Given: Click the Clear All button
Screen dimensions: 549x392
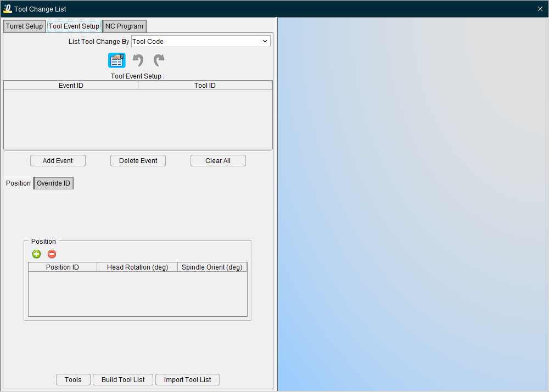Looking at the screenshot, I should [218, 161].
